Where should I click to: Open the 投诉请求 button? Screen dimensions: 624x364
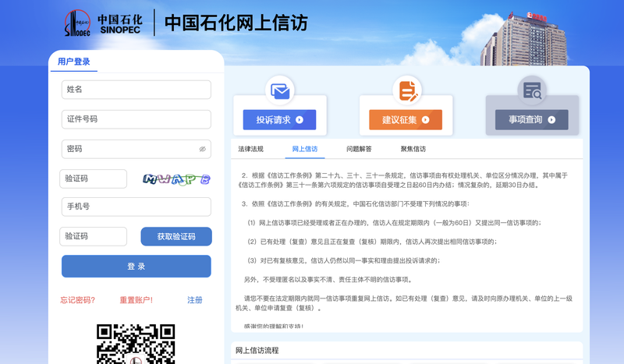[x=279, y=120]
